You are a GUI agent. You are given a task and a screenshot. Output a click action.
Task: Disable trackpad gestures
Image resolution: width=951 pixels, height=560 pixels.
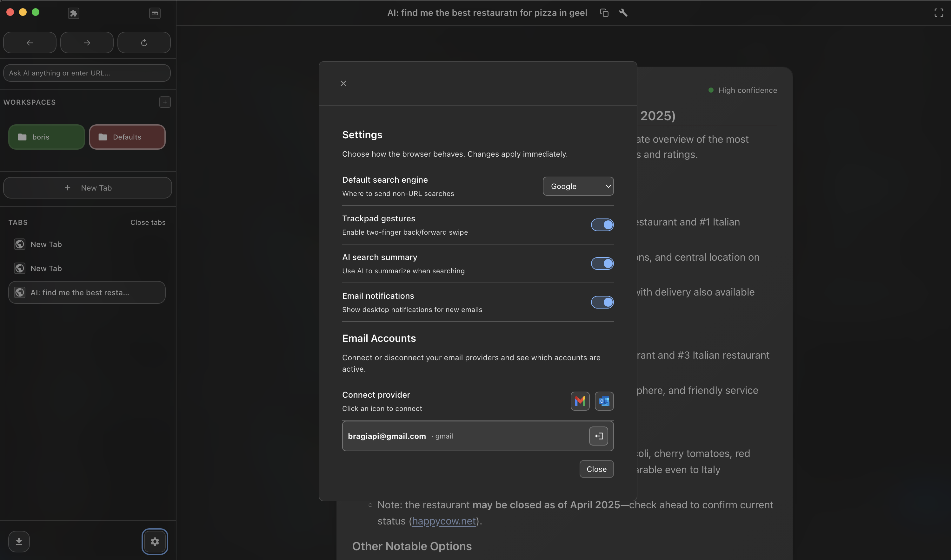click(602, 225)
